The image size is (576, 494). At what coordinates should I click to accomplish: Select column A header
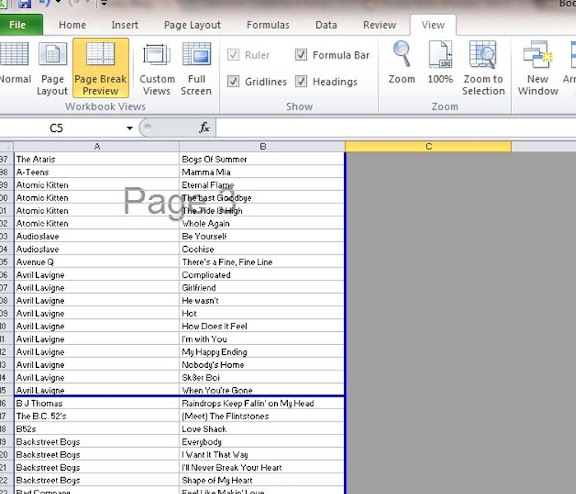pos(97,147)
